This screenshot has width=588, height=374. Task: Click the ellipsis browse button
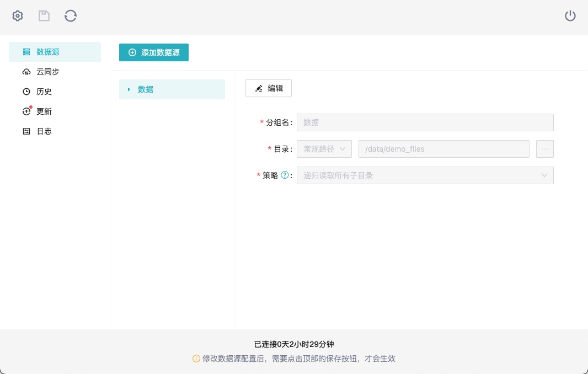click(545, 149)
